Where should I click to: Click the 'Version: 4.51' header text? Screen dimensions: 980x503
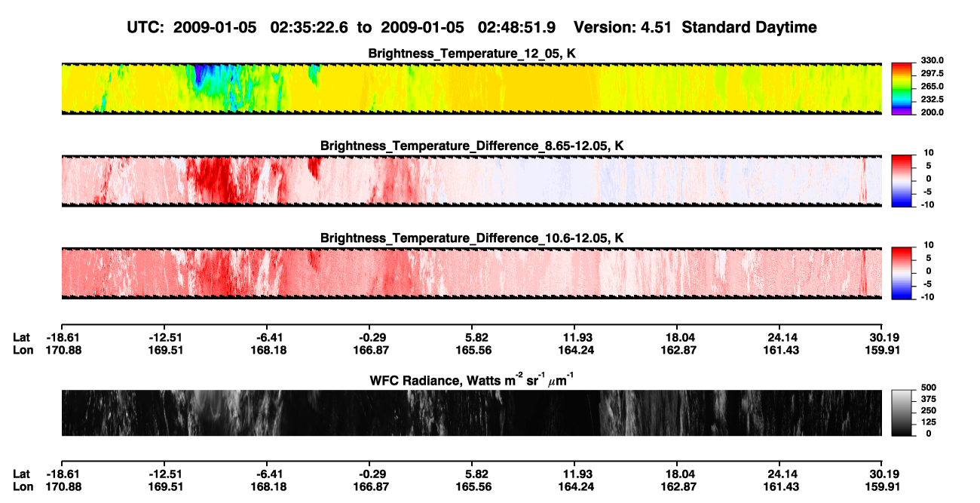click(624, 28)
